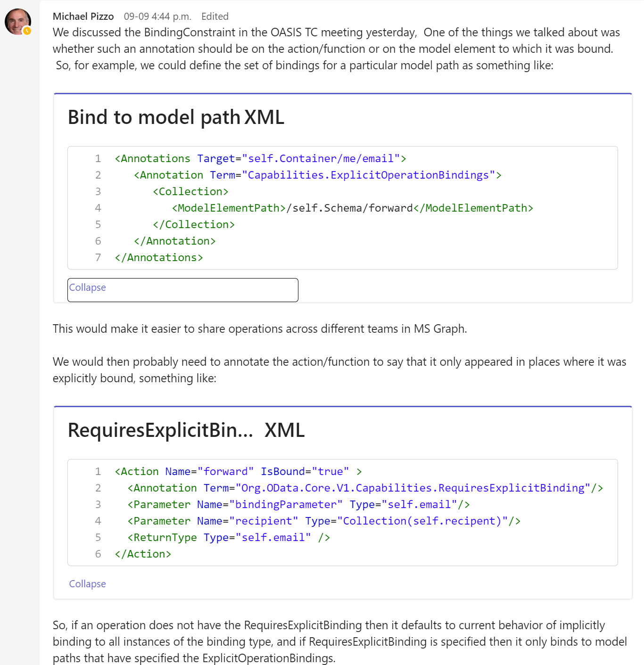The width and height of the screenshot is (644, 665).
Task: Click the 'Edited' label on the message
Action: tap(215, 16)
